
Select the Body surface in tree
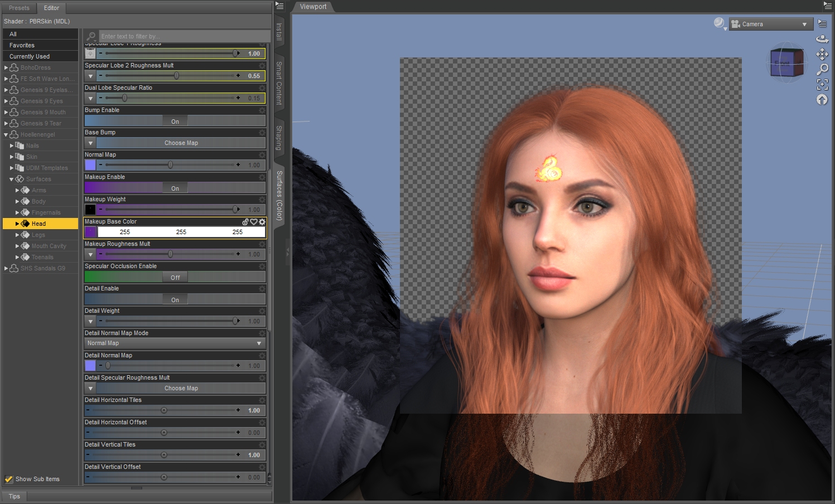tap(38, 201)
